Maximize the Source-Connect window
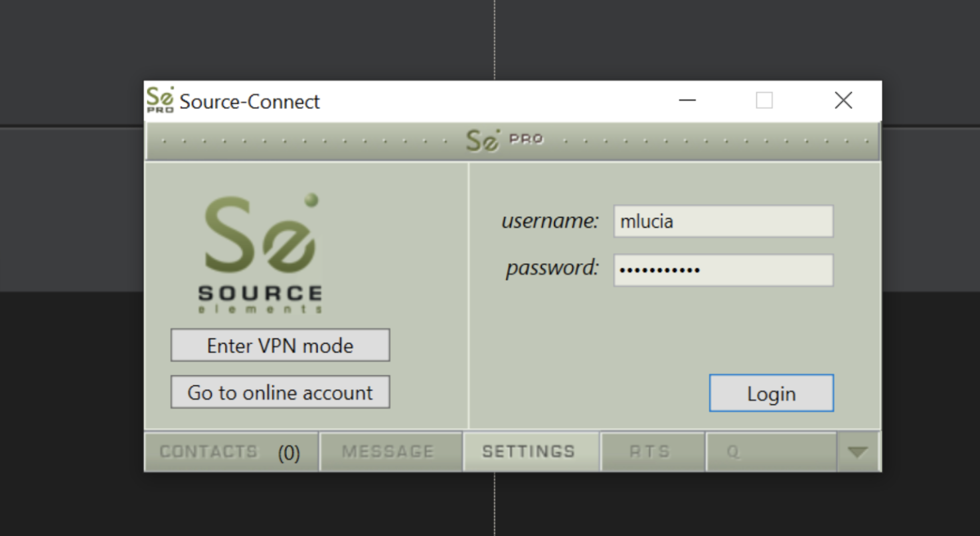The image size is (980, 536). (x=764, y=101)
